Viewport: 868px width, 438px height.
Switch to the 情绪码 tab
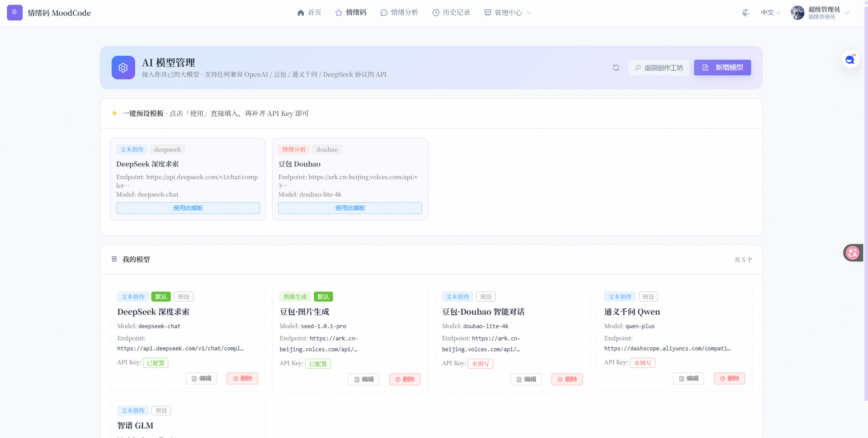coord(351,13)
